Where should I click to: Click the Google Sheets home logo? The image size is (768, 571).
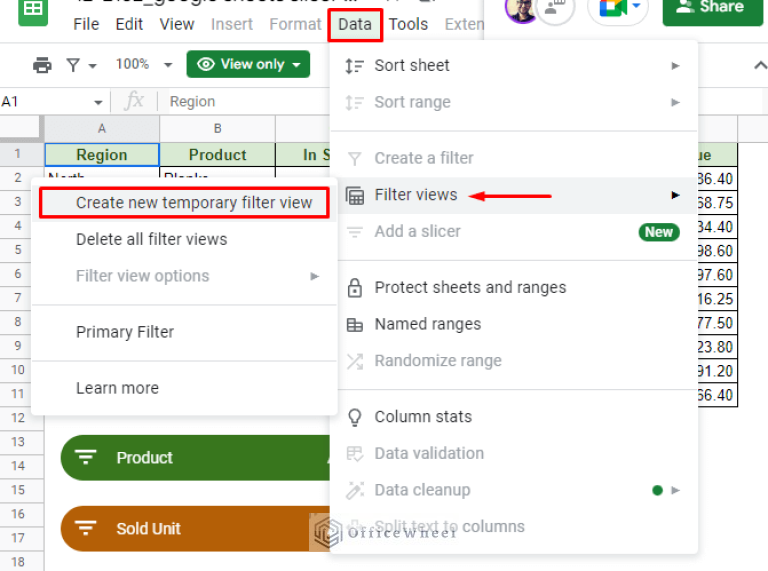32,10
